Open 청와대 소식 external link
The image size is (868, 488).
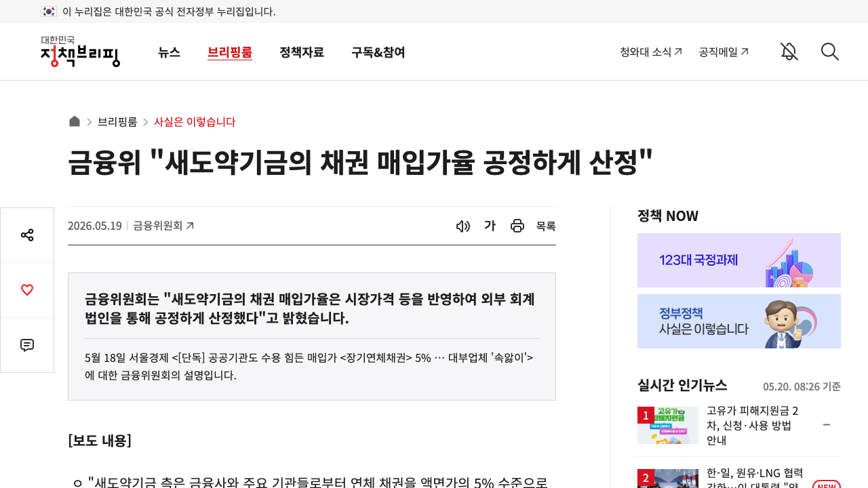(651, 52)
